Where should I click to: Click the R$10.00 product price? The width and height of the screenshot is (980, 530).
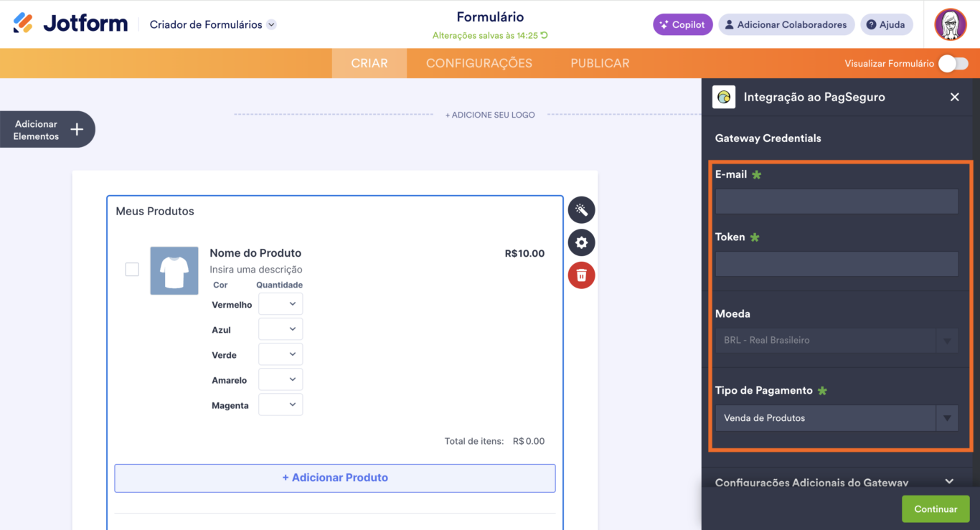pos(524,253)
